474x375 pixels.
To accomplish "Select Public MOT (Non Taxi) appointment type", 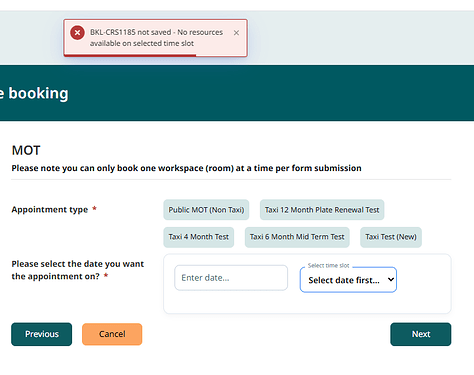I will (206, 210).
